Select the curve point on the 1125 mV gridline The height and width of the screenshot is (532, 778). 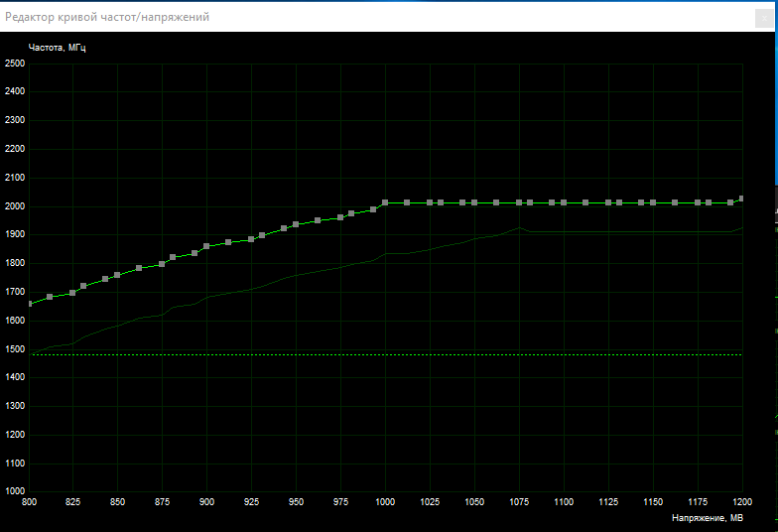[608, 202]
